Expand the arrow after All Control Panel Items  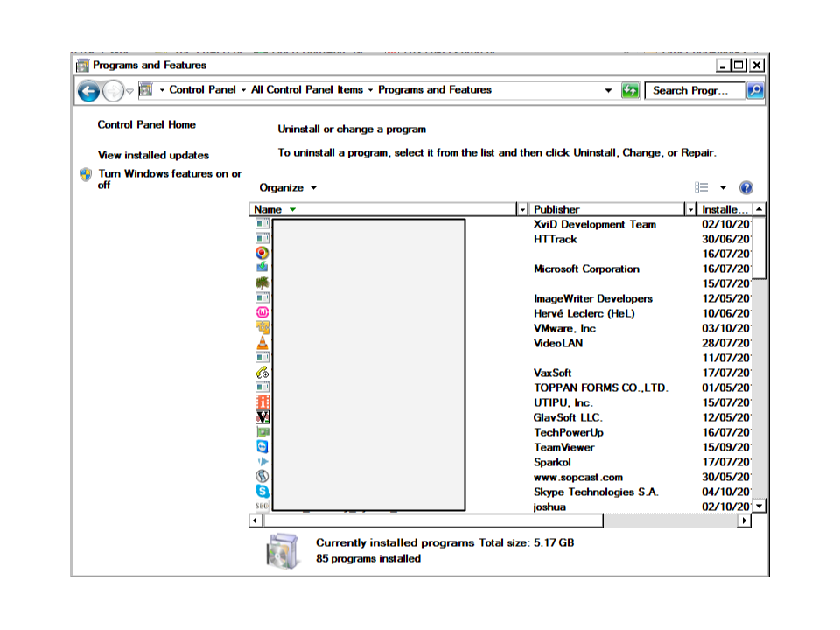coord(370,90)
